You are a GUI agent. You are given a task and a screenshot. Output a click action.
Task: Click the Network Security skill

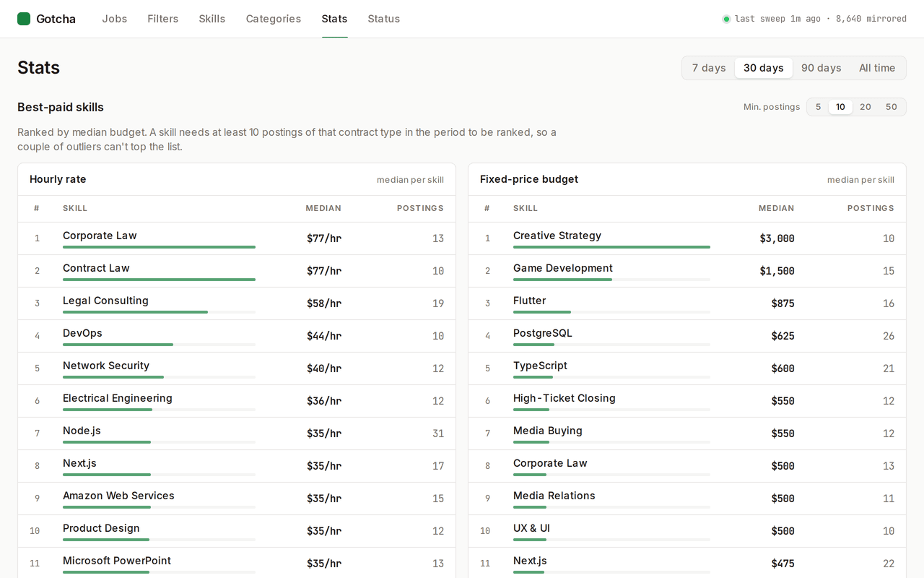pos(106,366)
